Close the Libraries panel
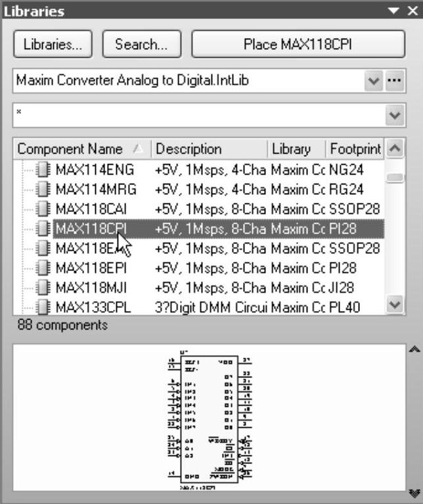Viewport: 423px width, 504px height. (x=412, y=10)
